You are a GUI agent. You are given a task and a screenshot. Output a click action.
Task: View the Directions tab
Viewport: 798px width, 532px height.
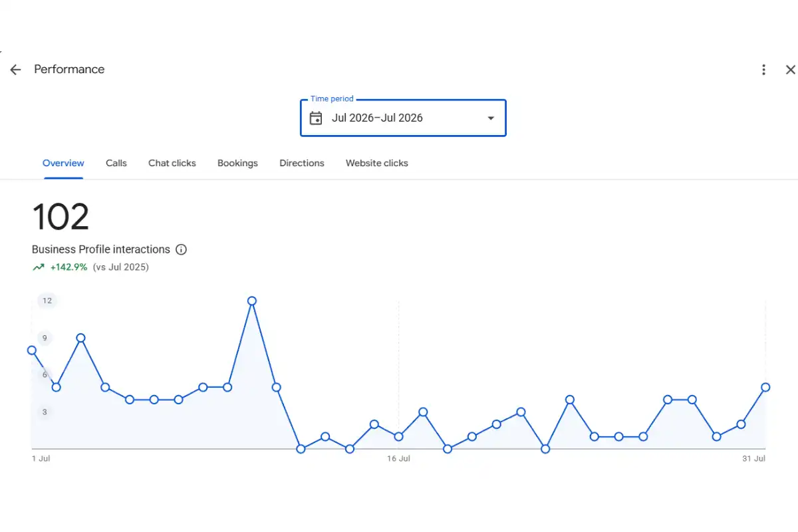302,163
